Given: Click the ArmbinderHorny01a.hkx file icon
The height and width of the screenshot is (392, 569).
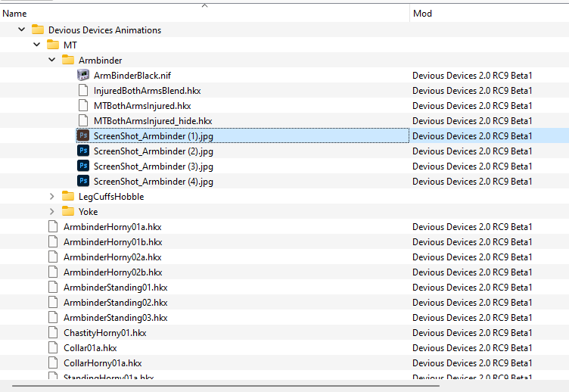Looking at the screenshot, I should coord(53,226).
